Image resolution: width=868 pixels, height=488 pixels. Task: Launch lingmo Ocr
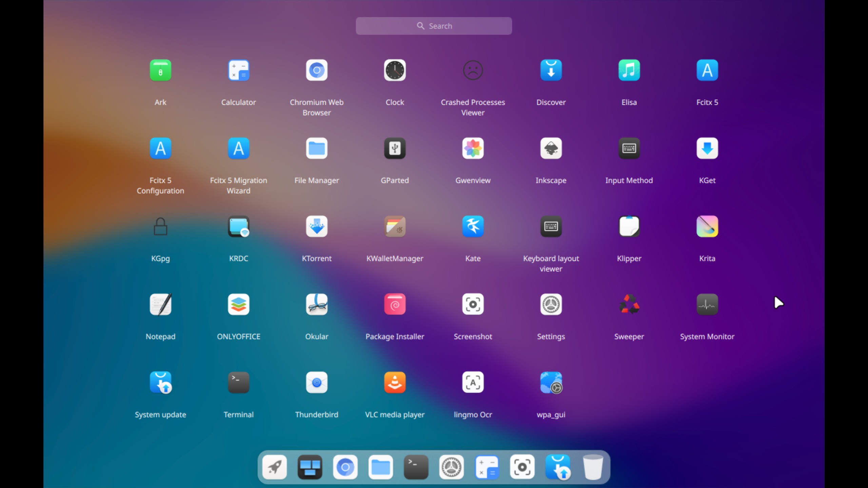pyautogui.click(x=473, y=383)
